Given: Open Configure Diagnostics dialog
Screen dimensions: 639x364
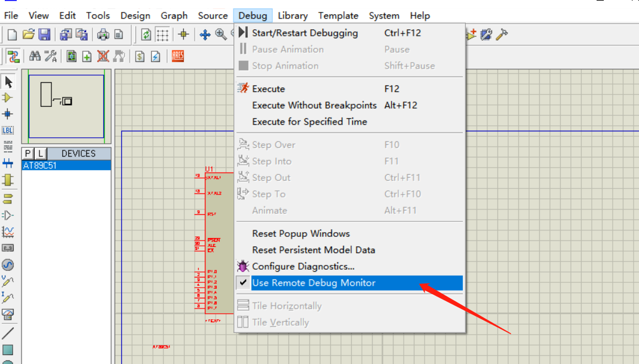Looking at the screenshot, I should click(x=349, y=266).
